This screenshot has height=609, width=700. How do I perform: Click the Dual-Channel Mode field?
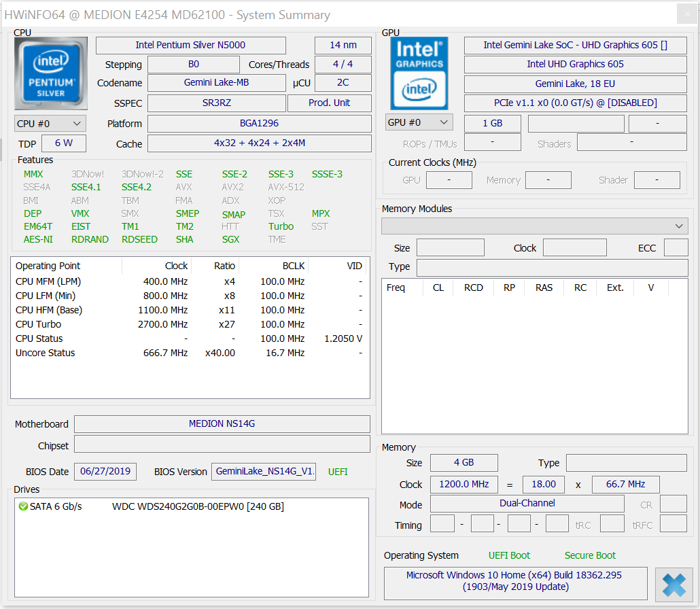[527, 504]
